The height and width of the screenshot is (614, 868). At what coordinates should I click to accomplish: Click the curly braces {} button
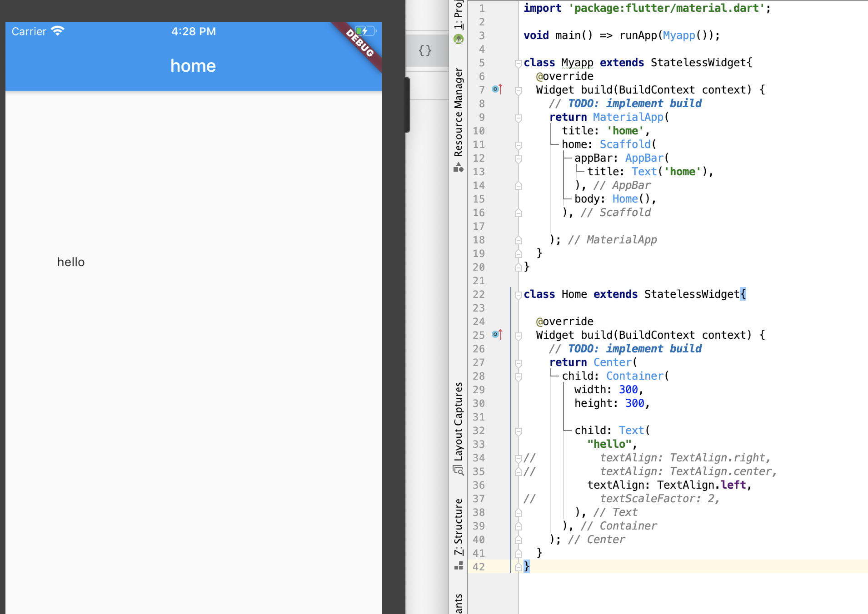[x=425, y=50]
